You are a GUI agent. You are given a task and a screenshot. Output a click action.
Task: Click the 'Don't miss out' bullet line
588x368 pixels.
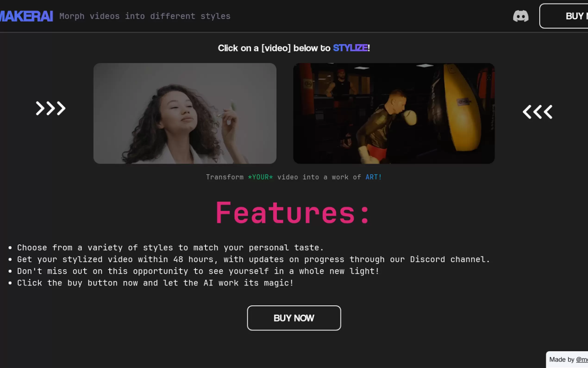click(198, 271)
